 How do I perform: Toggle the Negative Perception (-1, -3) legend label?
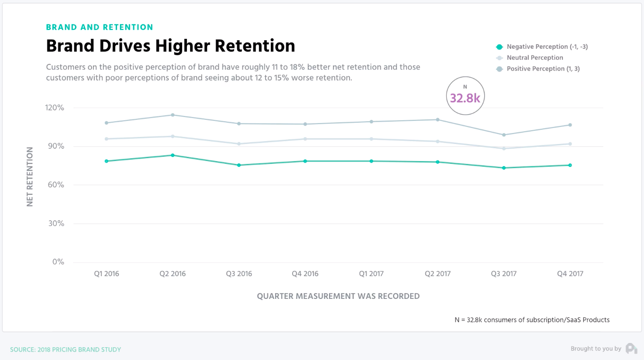click(x=547, y=47)
